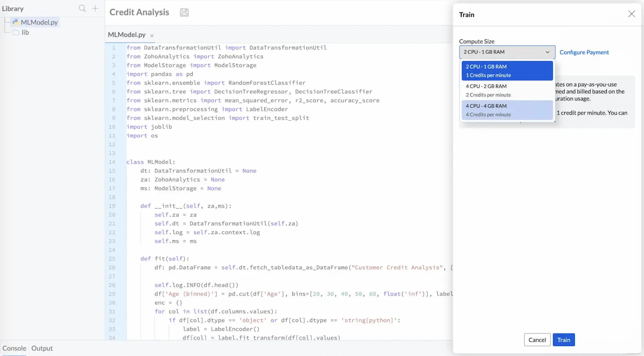Click the 'class MLModel:' code line

click(x=151, y=162)
